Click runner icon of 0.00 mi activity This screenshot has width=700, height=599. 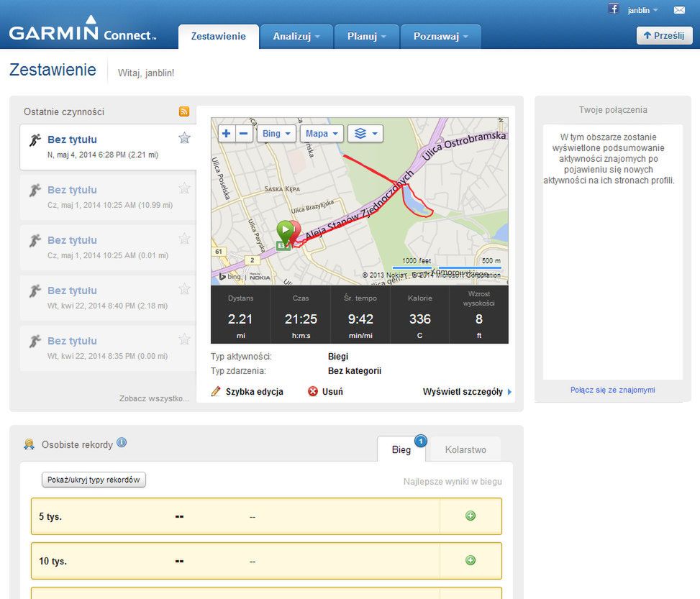point(35,342)
